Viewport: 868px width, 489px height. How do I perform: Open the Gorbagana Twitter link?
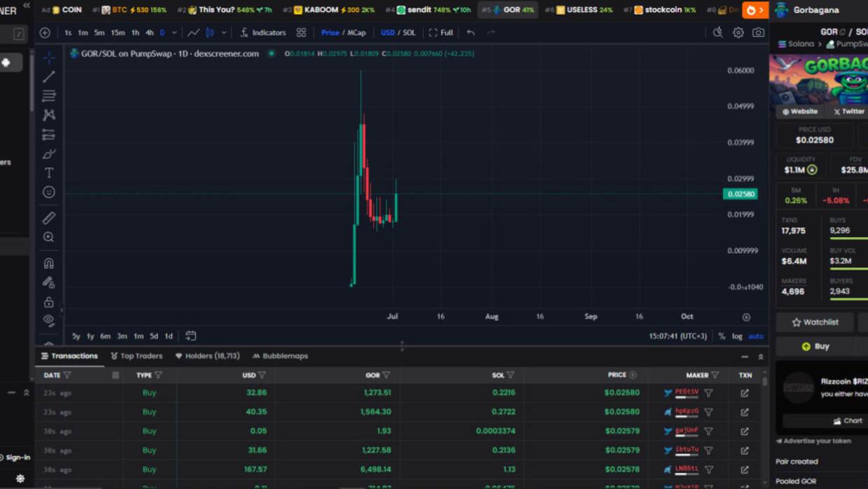[x=848, y=111]
